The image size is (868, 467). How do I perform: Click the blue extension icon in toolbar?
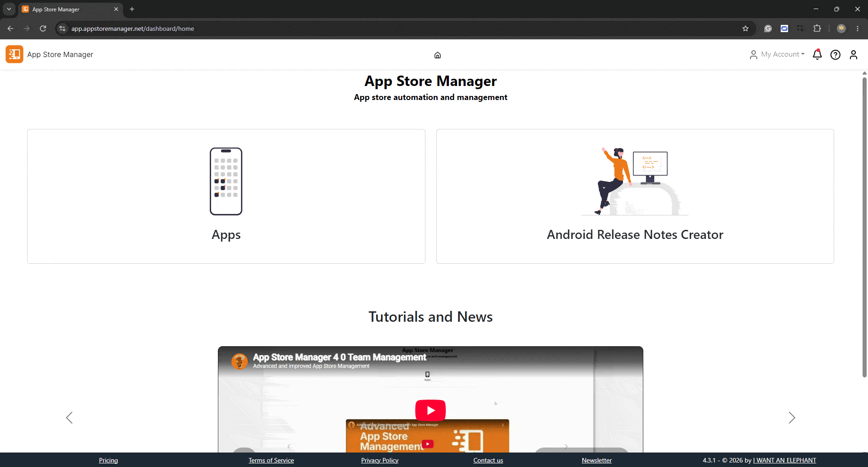click(784, 29)
